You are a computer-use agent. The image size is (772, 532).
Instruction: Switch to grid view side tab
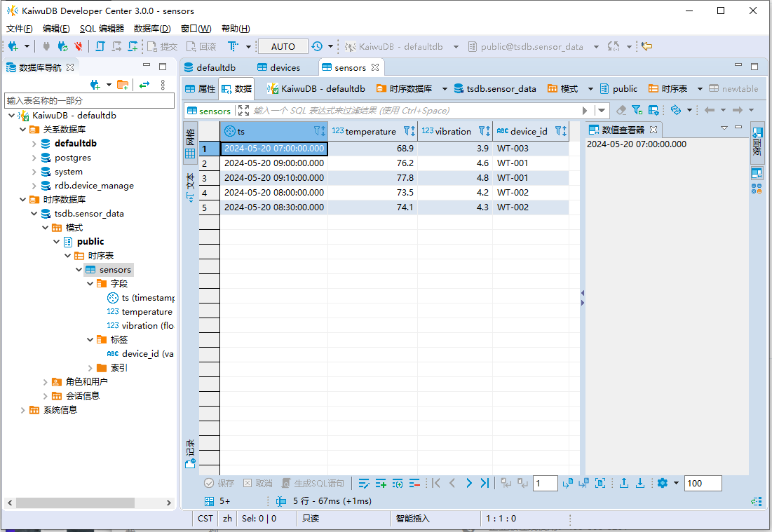[190, 144]
